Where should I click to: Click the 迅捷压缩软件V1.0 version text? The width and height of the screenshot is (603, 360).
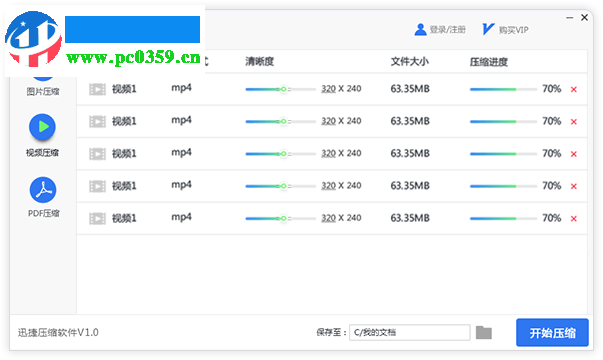tap(58, 332)
